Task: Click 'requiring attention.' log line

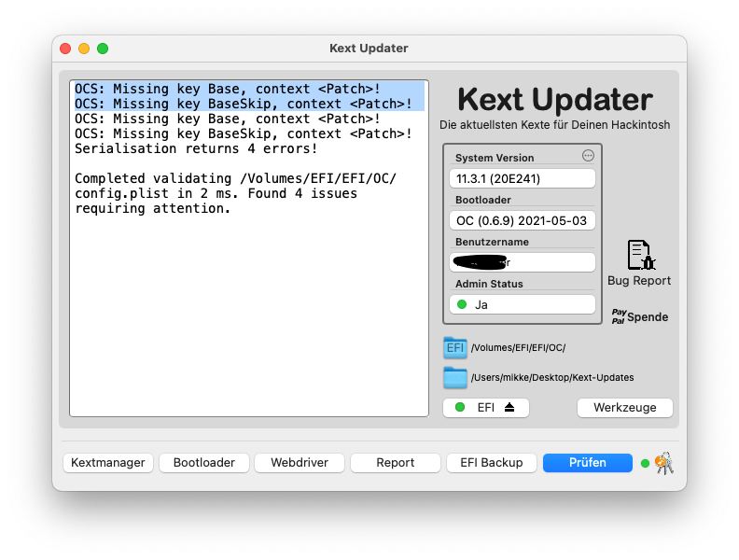Action: click(x=152, y=208)
